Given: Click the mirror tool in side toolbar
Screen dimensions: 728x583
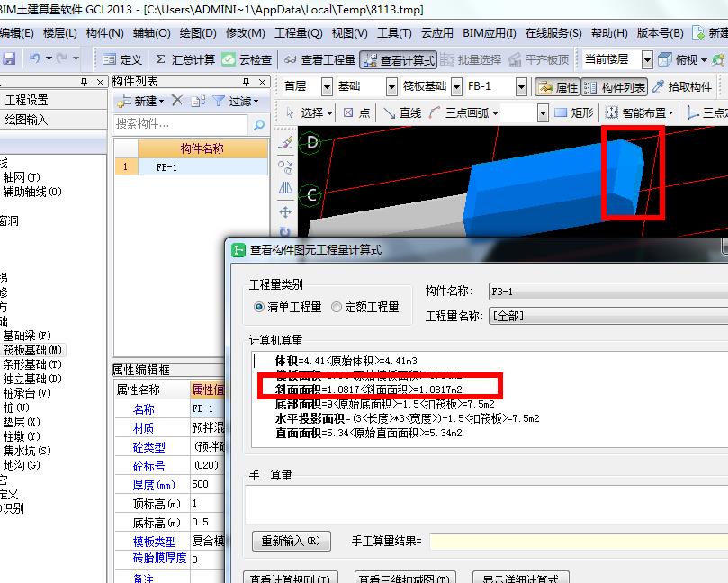Looking at the screenshot, I should pyautogui.click(x=285, y=187).
